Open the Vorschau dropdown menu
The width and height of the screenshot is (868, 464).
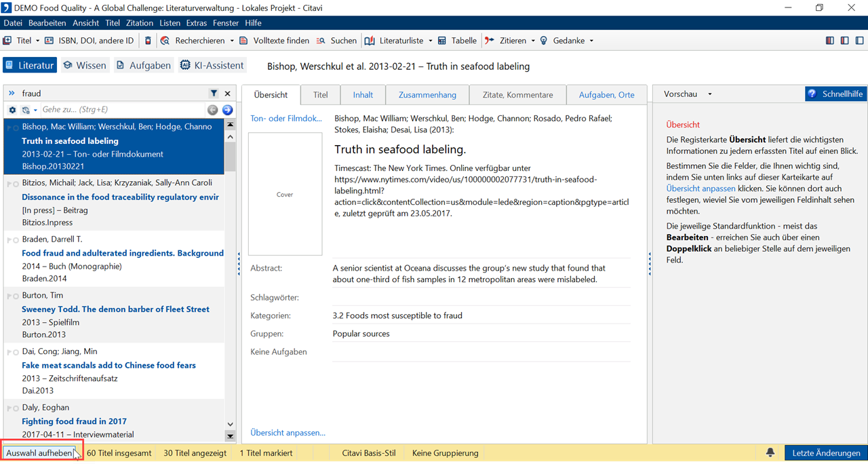(x=710, y=94)
